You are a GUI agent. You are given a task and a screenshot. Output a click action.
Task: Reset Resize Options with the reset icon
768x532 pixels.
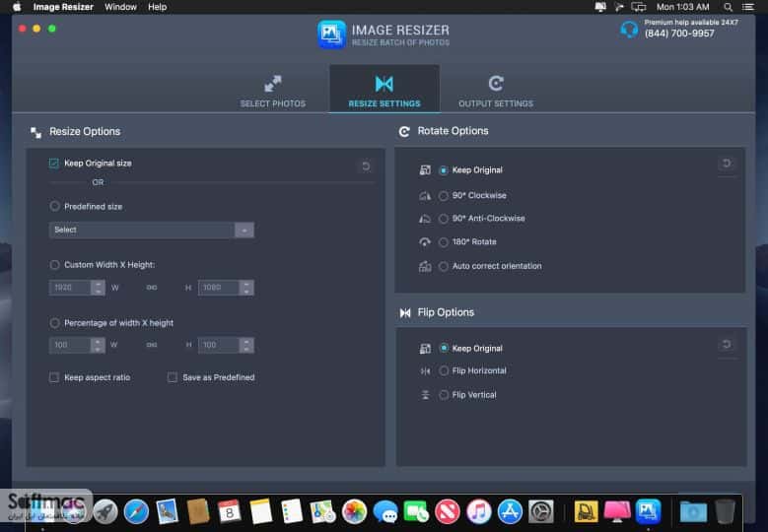point(366,166)
